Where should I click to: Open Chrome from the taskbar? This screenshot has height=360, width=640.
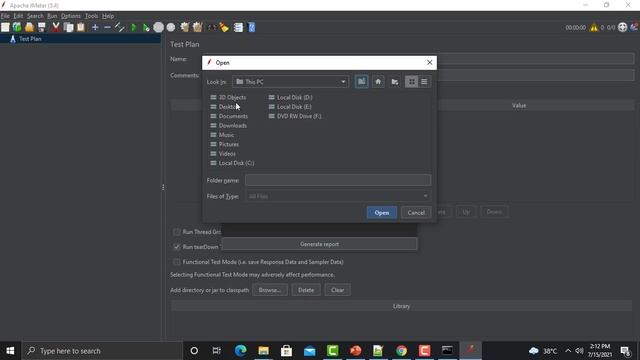click(401, 351)
